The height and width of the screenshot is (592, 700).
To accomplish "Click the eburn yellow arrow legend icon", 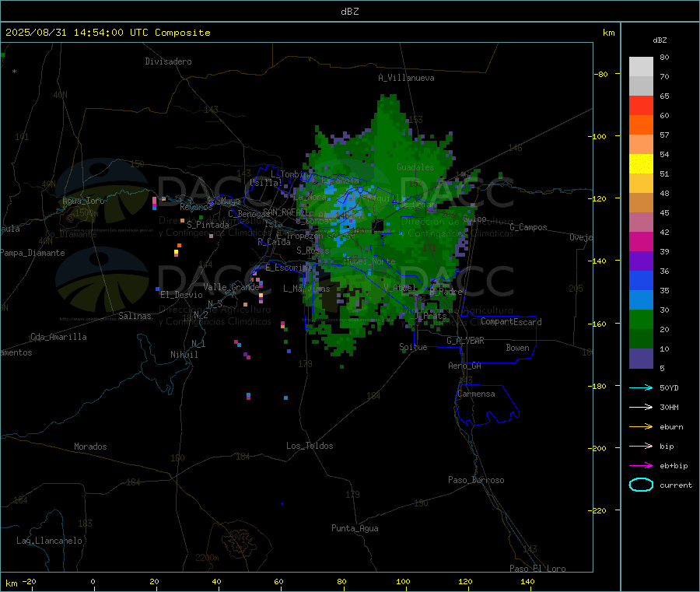I will tap(641, 426).
